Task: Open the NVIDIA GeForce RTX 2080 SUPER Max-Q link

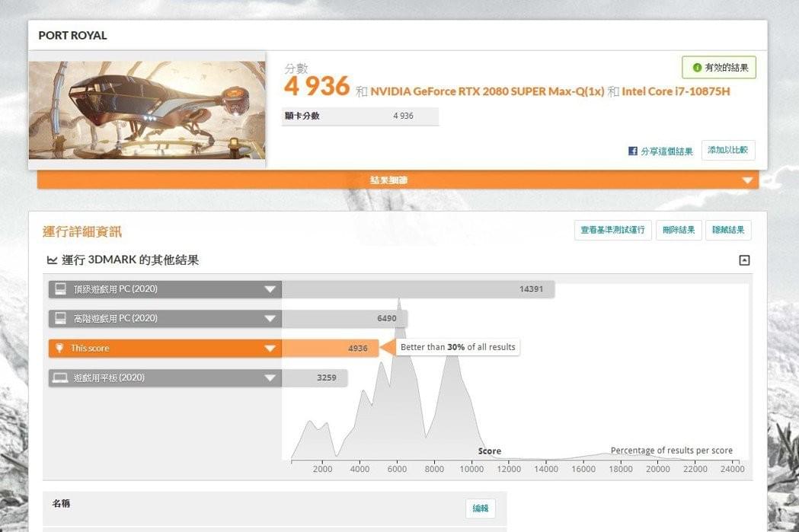Action: (487, 91)
